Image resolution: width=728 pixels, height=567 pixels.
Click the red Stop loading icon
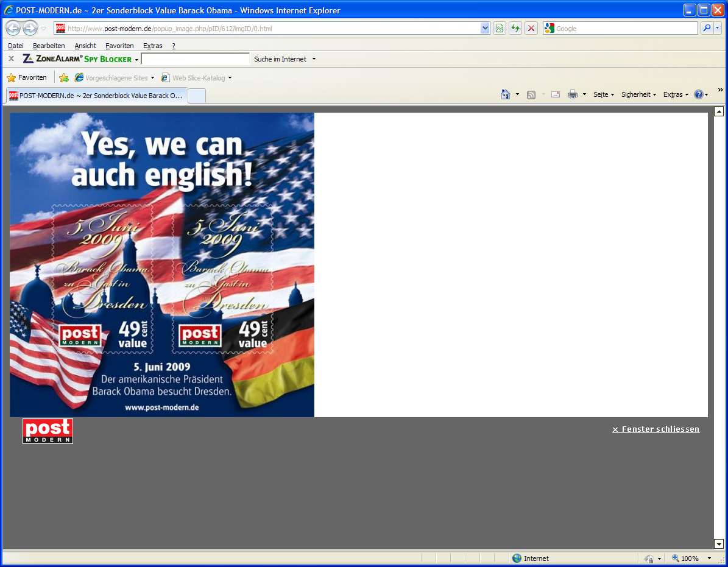531,28
